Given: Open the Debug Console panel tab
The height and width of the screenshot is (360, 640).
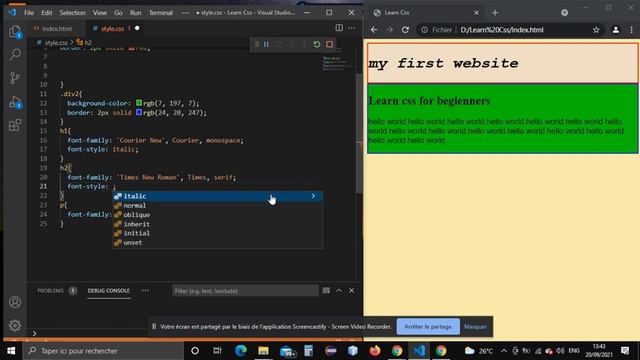Looking at the screenshot, I should pos(109,291).
